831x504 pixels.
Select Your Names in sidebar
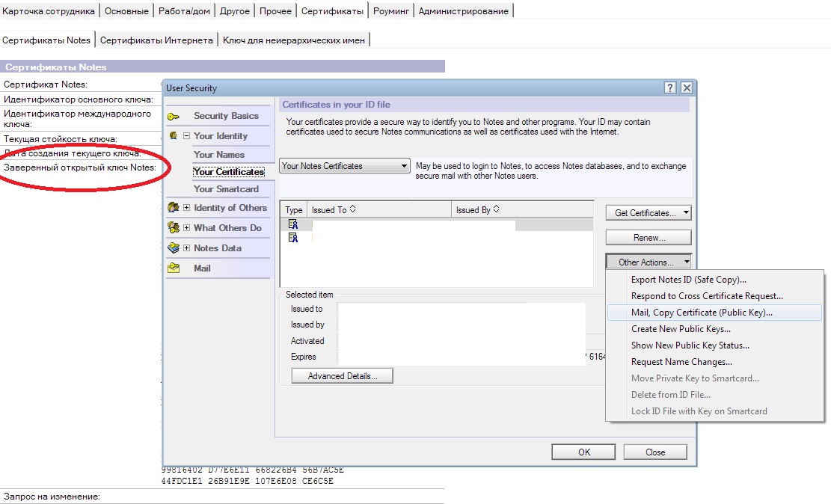219,155
